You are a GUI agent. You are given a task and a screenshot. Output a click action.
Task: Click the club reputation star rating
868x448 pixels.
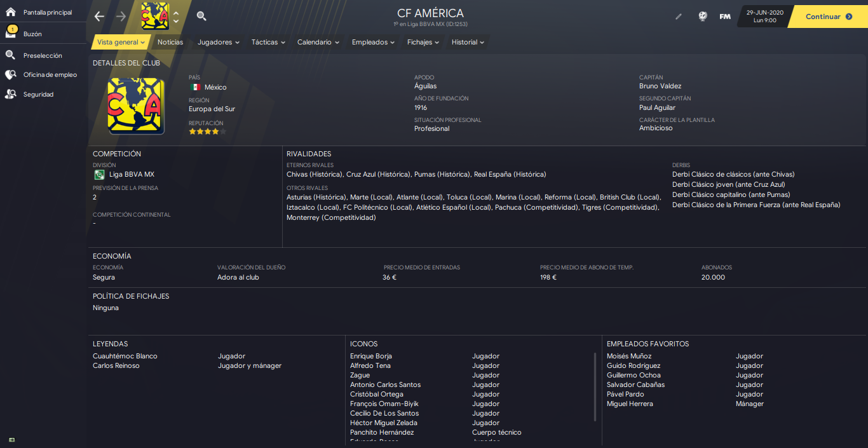[x=207, y=132]
